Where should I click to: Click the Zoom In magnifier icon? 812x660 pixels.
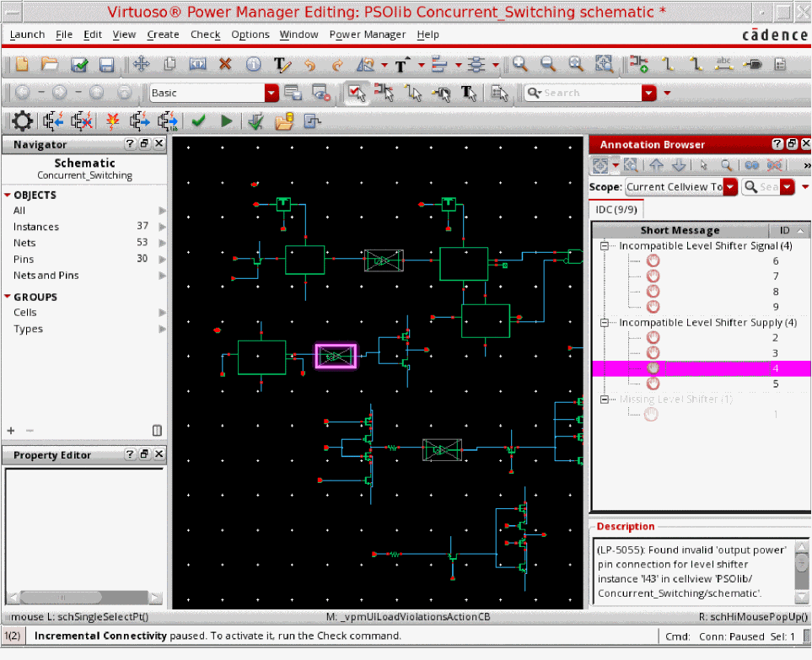point(520,65)
